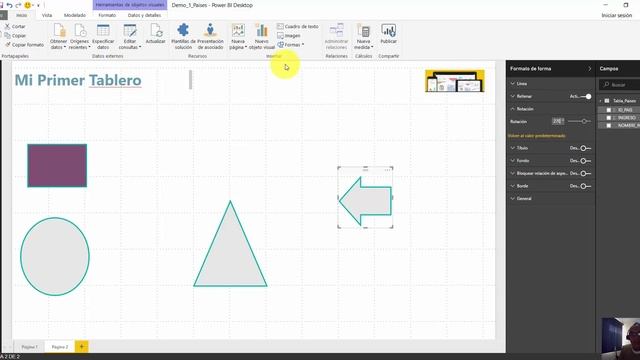Image resolution: width=640 pixels, height=360 pixels.
Task: Open more options dots on arrow shape
Action: click(x=387, y=170)
